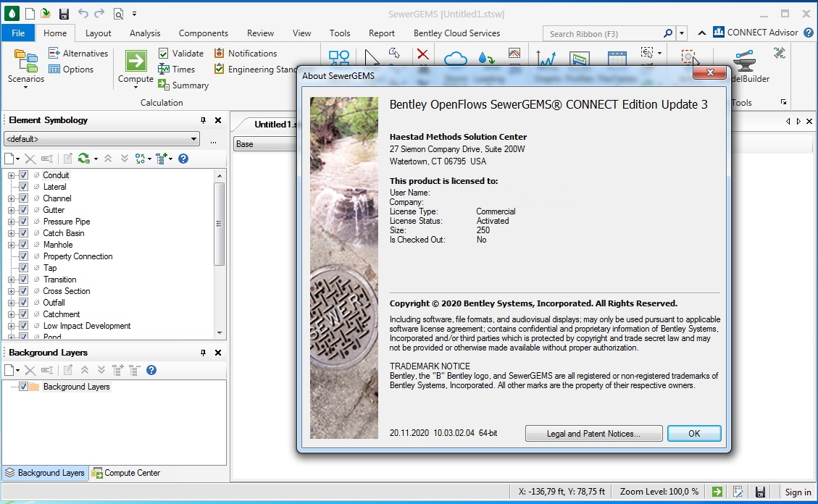Viewport: 818px width, 504px height.
Task: Open the ModelBuilder anvil icon
Action: tap(744, 60)
